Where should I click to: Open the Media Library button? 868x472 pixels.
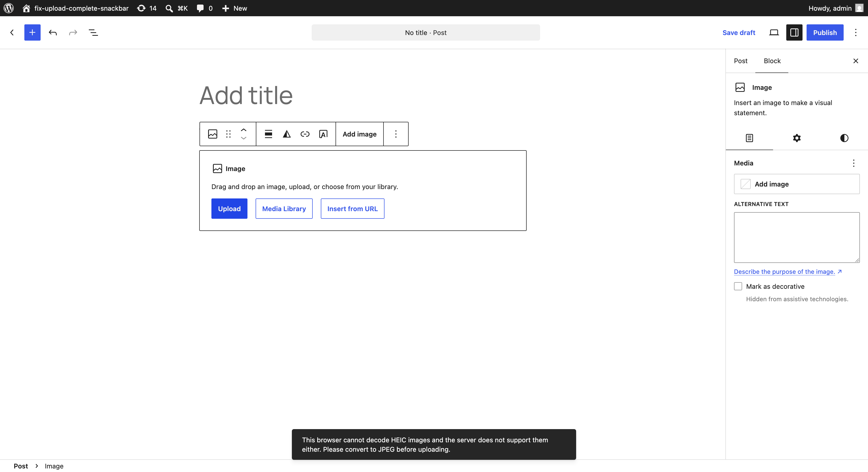coord(284,209)
